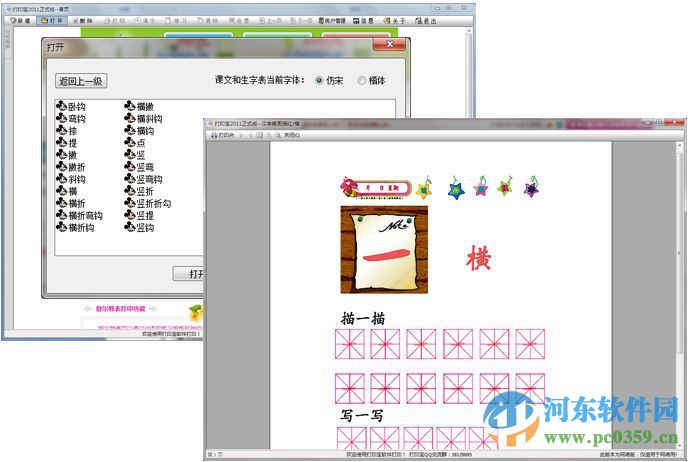Open the 关于 toolbar item
688x462 pixels.
tap(394, 21)
